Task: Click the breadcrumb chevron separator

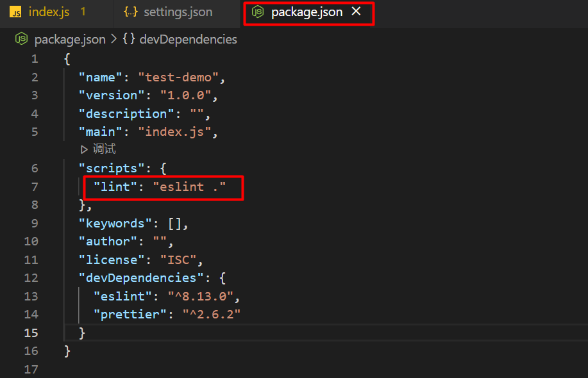Action: [113, 39]
